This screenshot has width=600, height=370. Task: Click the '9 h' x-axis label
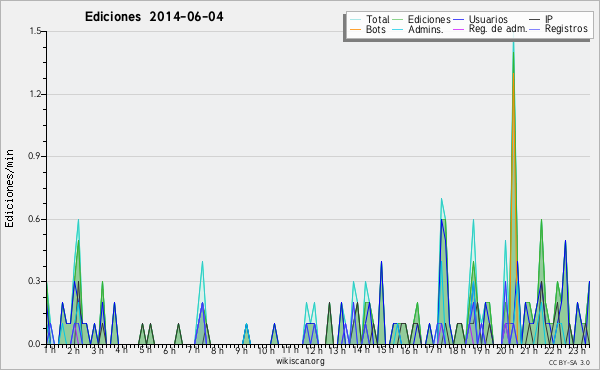click(x=241, y=350)
